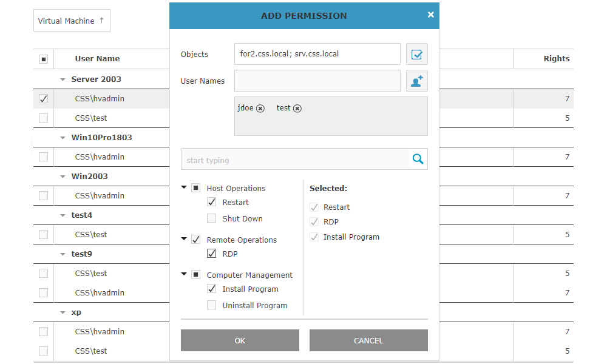
Task: Collapse the Host Operations tree node
Action: [x=184, y=188]
